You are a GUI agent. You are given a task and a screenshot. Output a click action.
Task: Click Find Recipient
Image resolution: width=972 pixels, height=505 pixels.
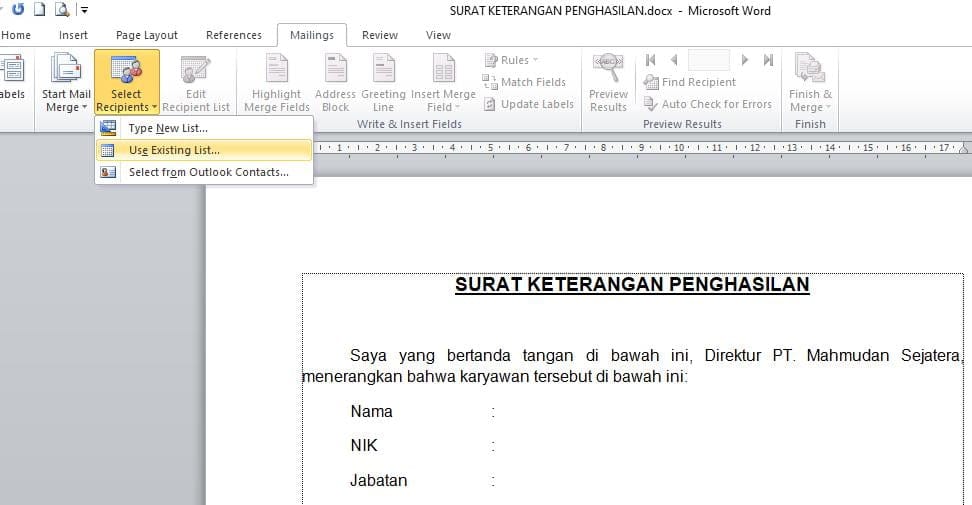point(690,82)
